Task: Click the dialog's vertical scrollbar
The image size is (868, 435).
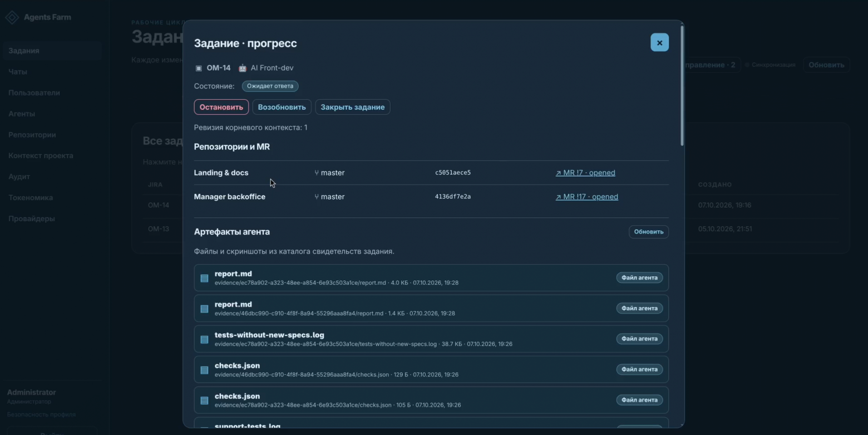Action: point(682,85)
